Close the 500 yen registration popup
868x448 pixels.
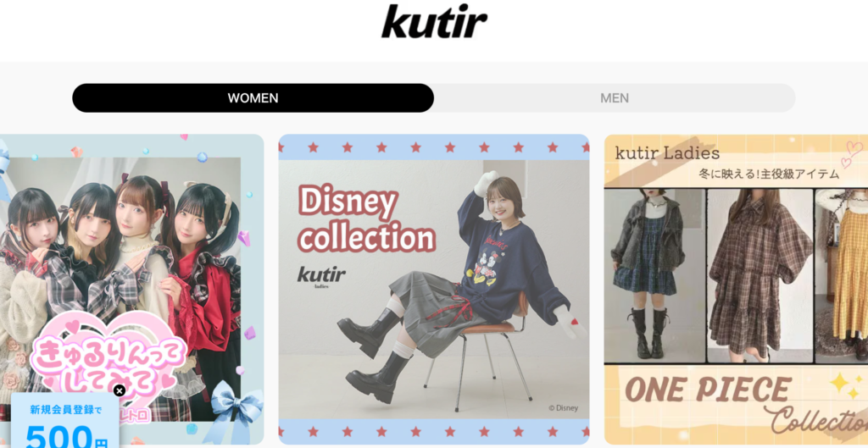click(x=119, y=390)
